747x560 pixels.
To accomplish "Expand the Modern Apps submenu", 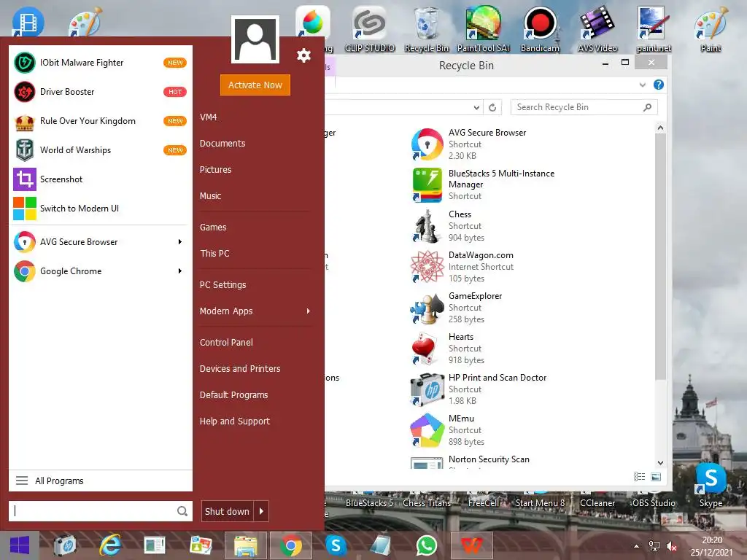I will click(255, 311).
